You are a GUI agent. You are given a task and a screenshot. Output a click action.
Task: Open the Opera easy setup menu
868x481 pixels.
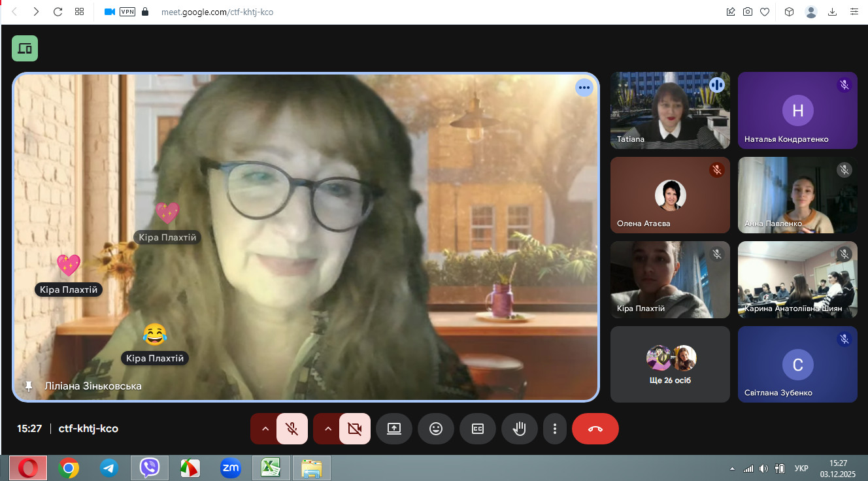coord(854,12)
